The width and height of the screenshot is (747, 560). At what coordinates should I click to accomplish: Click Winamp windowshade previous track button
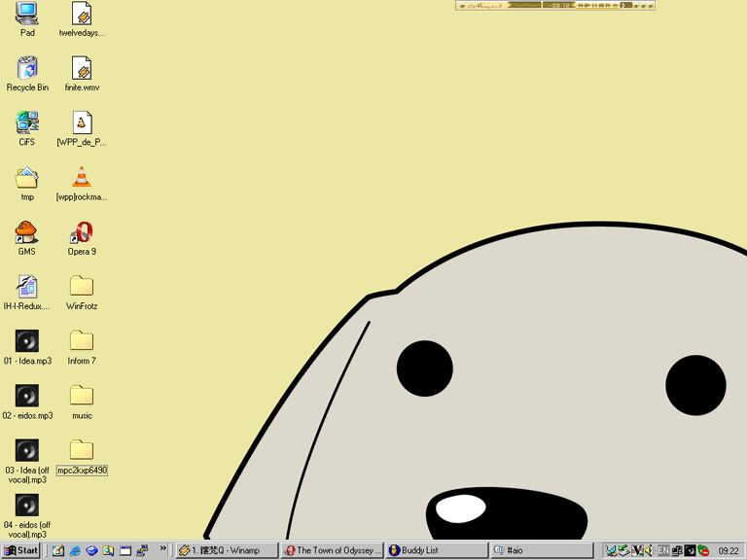click(582, 5)
